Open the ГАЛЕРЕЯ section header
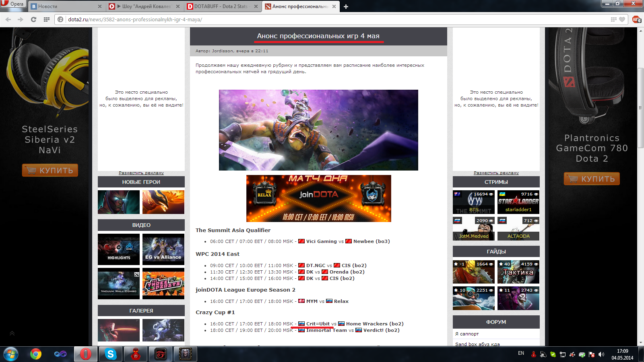Image resolution: width=644 pixels, height=362 pixels. coord(141,311)
